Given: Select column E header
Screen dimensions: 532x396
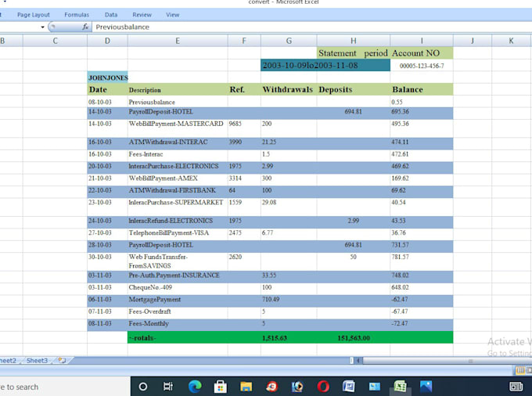Looking at the screenshot, I should (178, 41).
